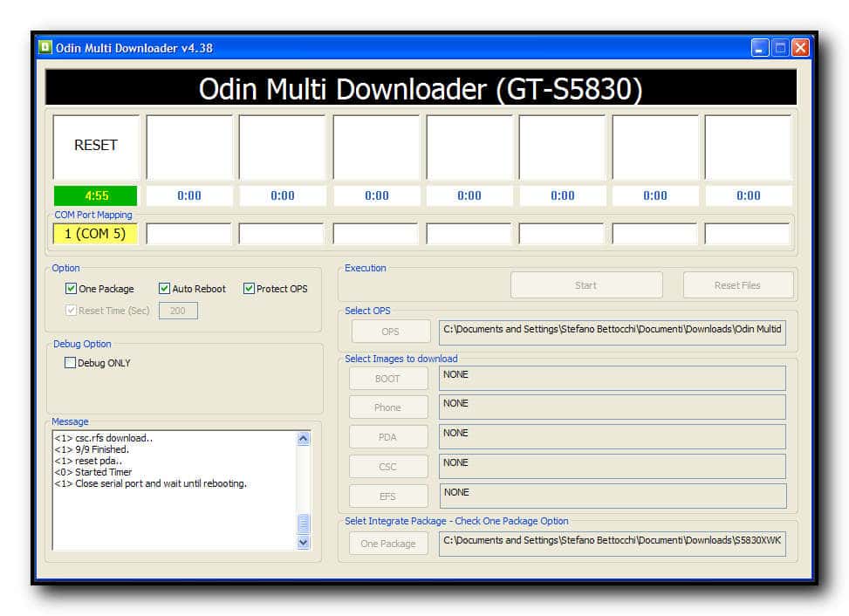The width and height of the screenshot is (849, 616).
Task: Enable the Debug ONLY checkbox
Action: click(x=71, y=363)
